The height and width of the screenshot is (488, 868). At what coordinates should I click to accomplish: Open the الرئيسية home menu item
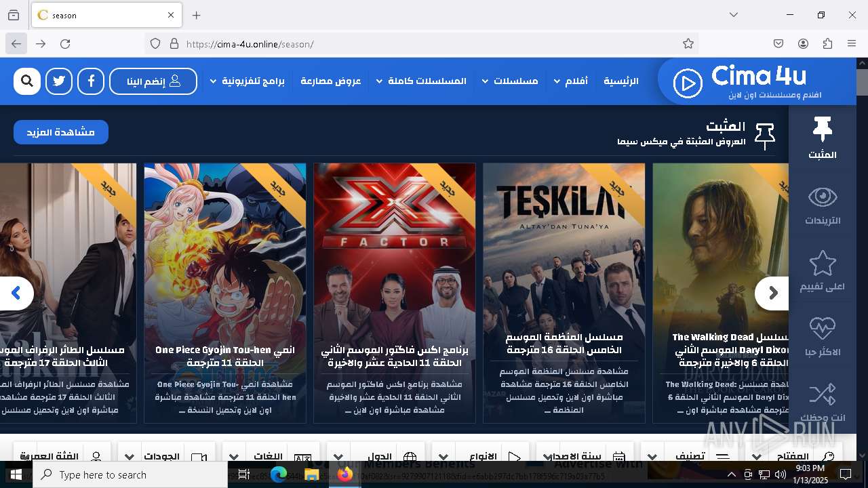click(x=621, y=81)
